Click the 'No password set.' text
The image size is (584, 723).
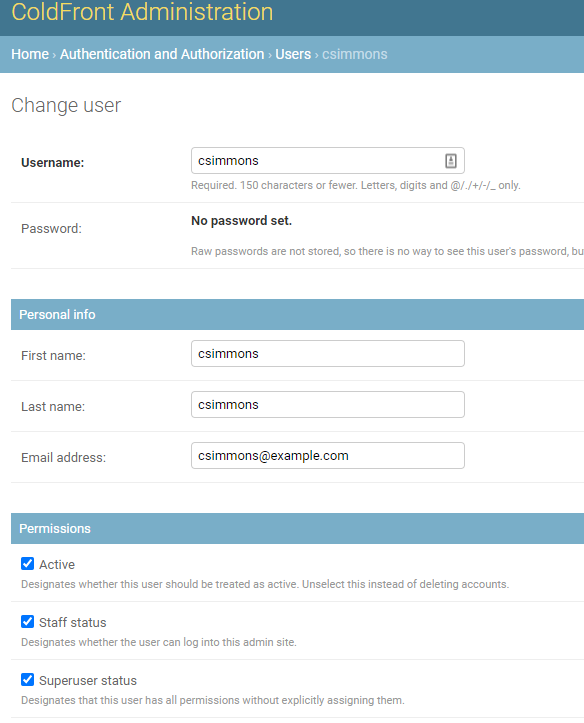[x=242, y=221]
